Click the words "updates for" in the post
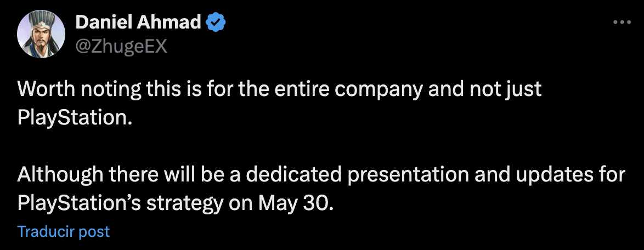This screenshot has height=250, width=644. point(571,175)
